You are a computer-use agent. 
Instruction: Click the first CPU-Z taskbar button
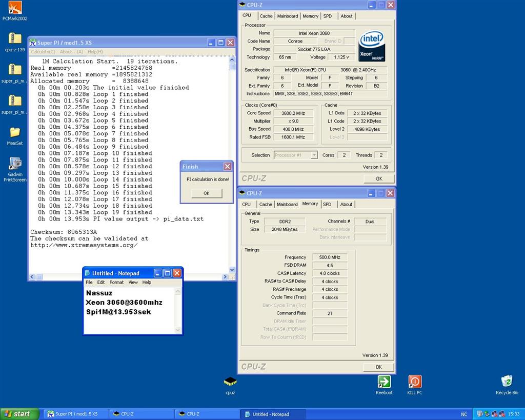click(x=142, y=414)
